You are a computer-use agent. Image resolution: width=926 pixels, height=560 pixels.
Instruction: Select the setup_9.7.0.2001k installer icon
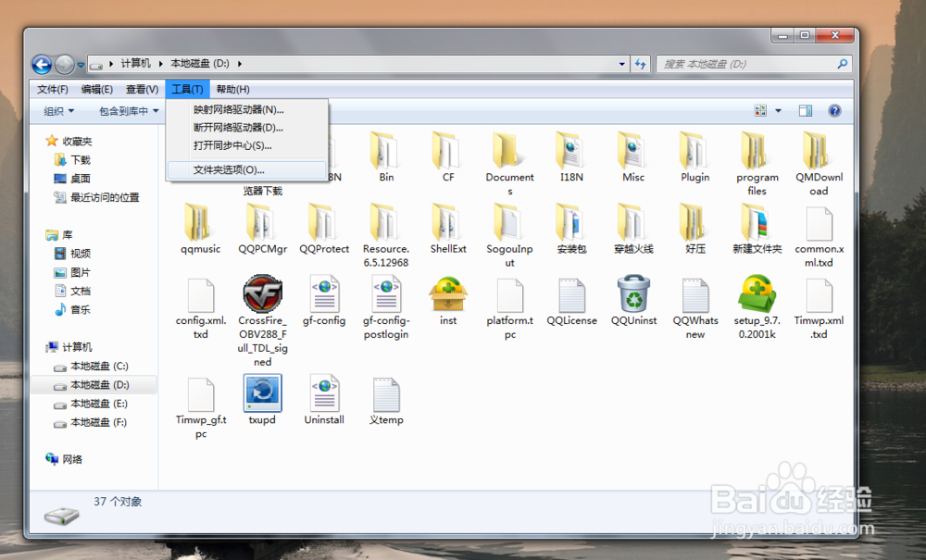pyautogui.click(x=757, y=293)
